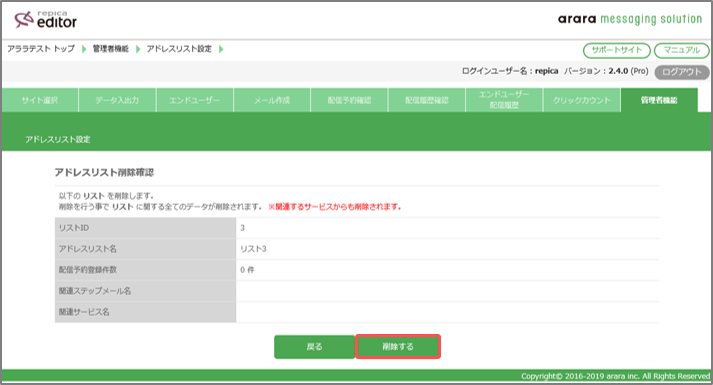Click the アドレスリスト名 label cell
The width and height of the screenshot is (713, 385).
[146, 249]
